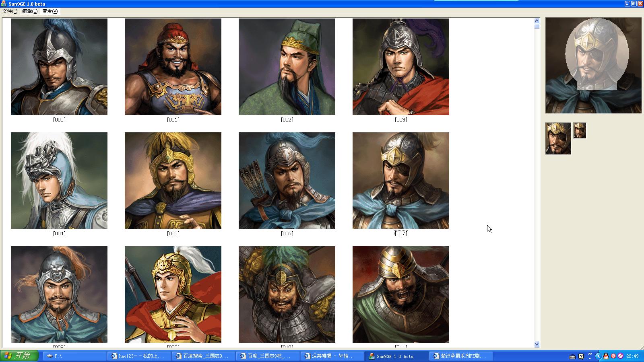
Task: Switch to the hao123 browser taskbar window
Action: coord(139,356)
